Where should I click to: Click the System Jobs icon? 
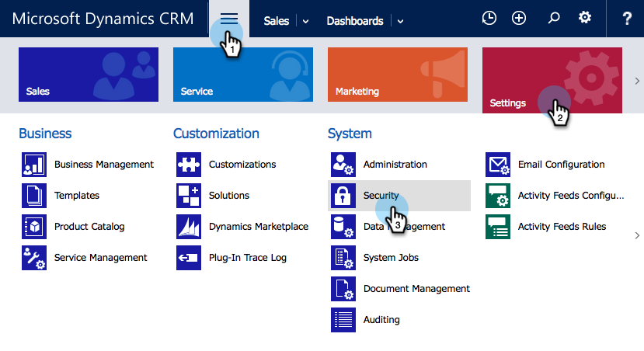(343, 258)
